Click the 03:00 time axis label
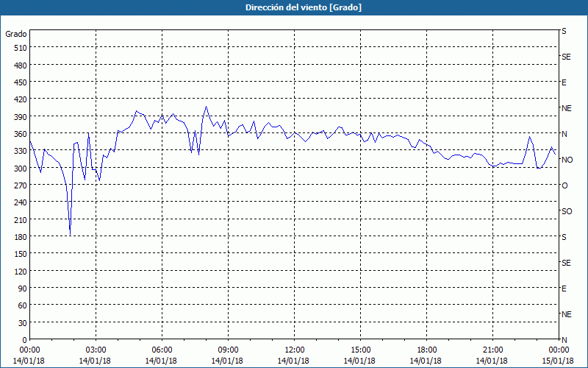 tap(96, 350)
